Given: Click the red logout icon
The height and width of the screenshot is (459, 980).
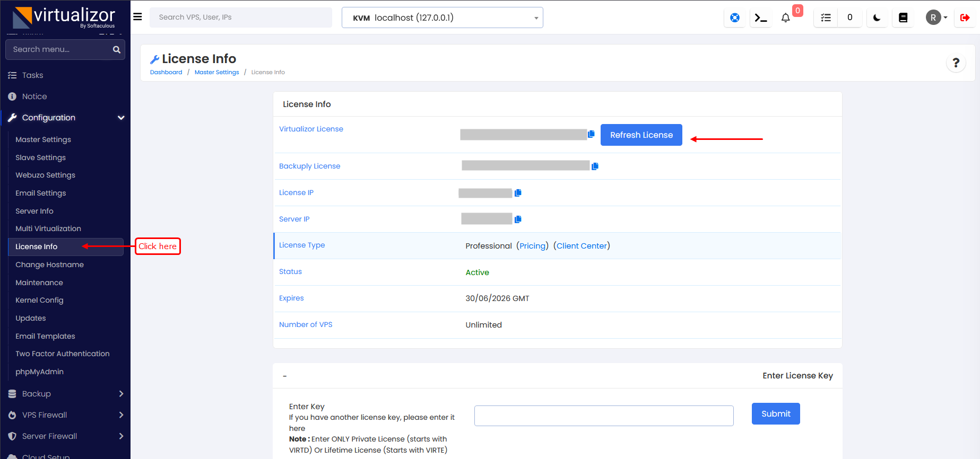Looking at the screenshot, I should (x=965, y=17).
